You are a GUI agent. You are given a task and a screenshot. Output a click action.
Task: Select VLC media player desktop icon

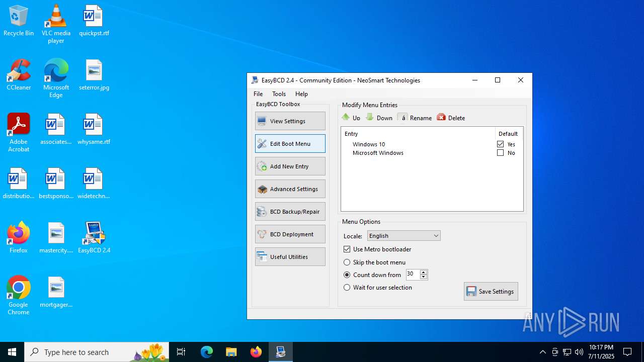[56, 24]
